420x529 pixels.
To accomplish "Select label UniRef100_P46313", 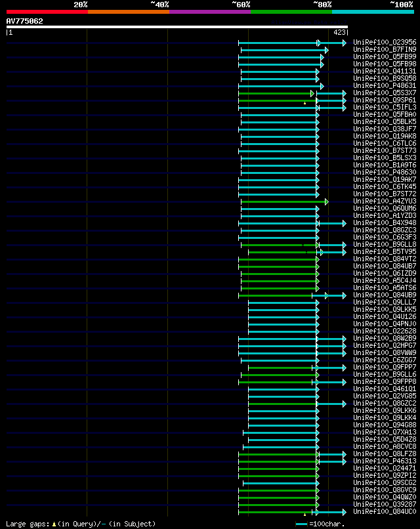I will pyautogui.click(x=385, y=461).
